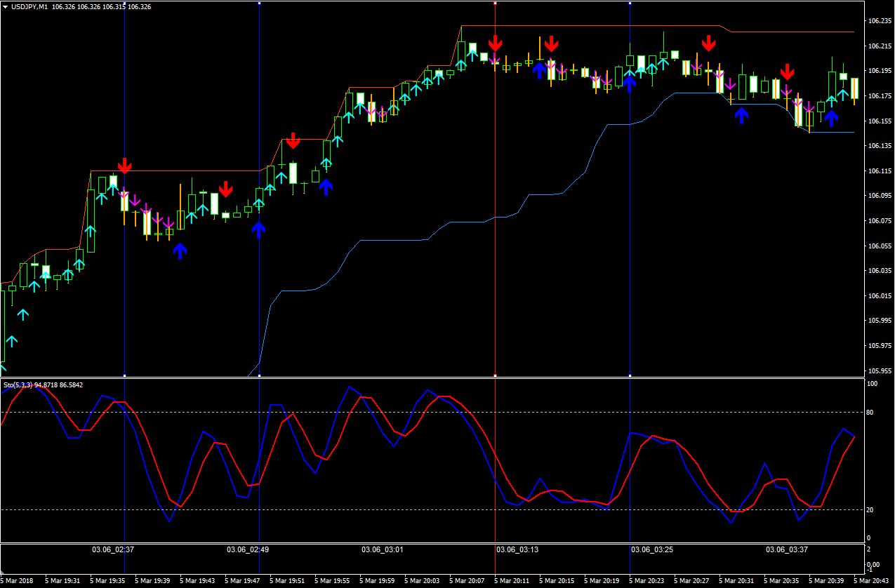Click the 5 Mar 19:51 time axis label
895x588 pixels.
click(287, 581)
